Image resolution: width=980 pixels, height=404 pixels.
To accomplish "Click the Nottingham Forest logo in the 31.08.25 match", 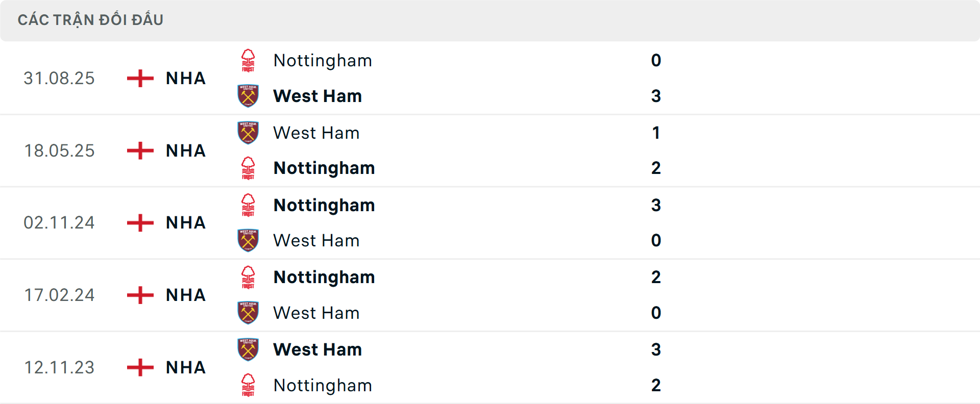I will pyautogui.click(x=249, y=60).
